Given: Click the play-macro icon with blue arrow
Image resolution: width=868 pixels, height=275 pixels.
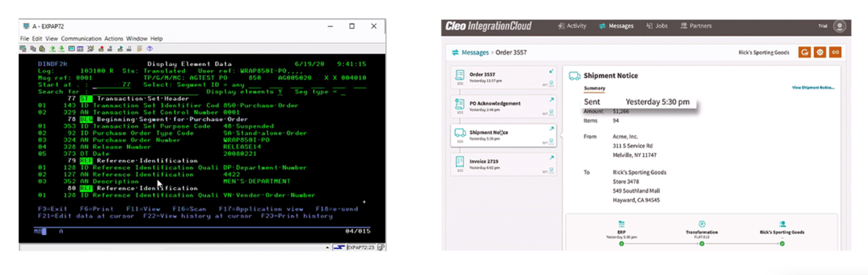Looking at the screenshot, I should pos(120,49).
